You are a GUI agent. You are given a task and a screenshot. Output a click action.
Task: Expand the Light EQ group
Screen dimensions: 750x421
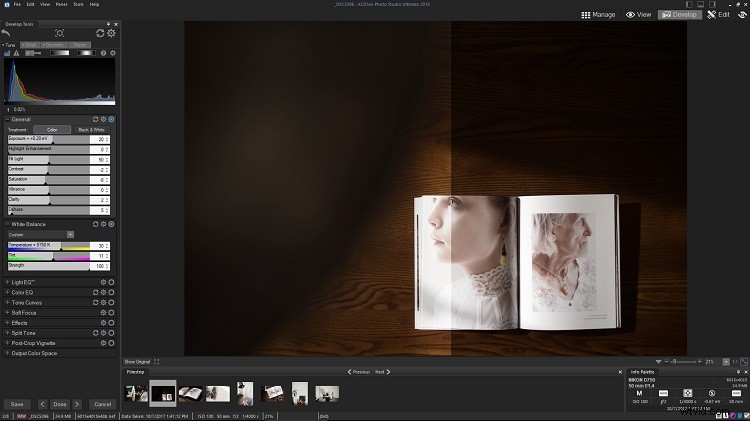pos(7,282)
